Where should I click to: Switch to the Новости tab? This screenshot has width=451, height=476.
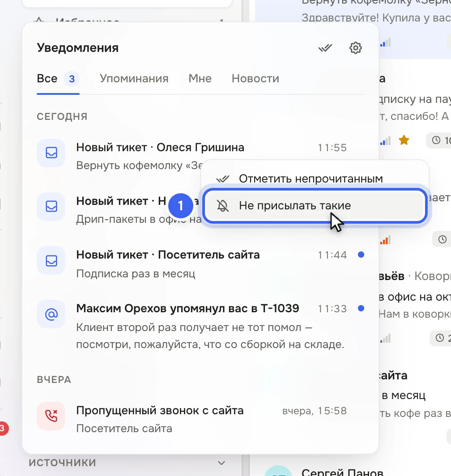255,79
